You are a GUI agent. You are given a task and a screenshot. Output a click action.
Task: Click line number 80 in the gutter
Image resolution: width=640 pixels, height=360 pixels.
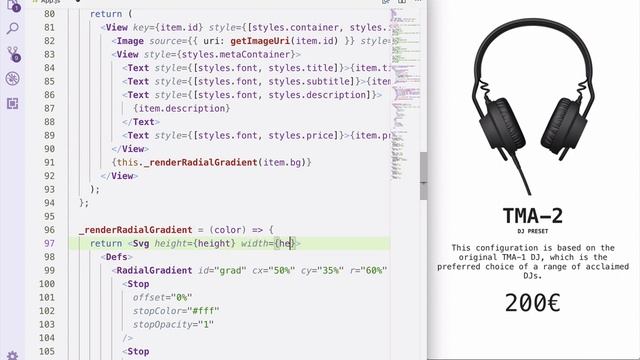click(x=49, y=14)
